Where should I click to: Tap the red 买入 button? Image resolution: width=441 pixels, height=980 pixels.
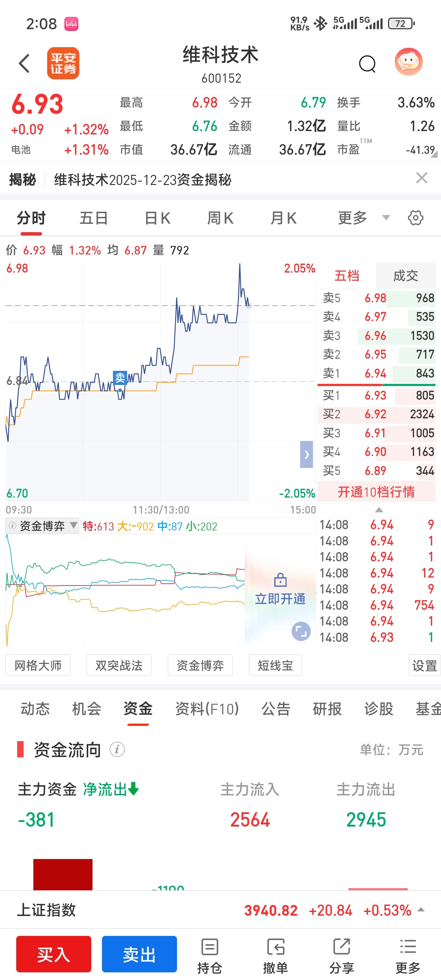tap(54, 954)
